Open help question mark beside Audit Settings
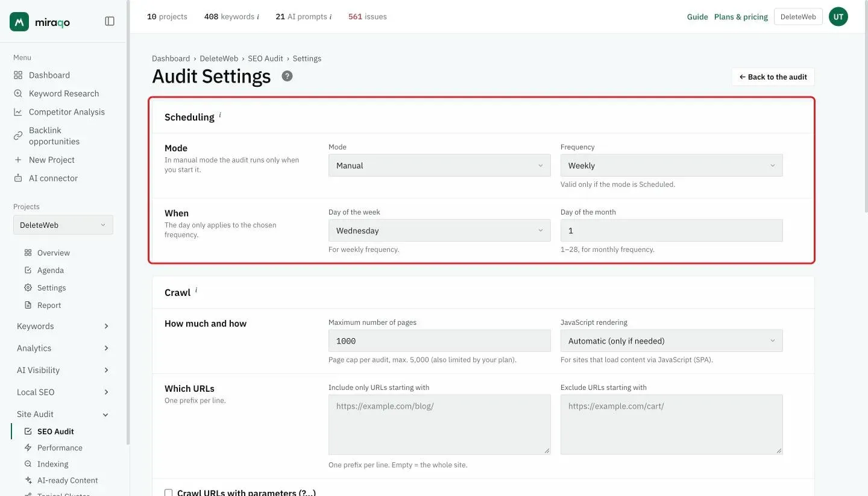The height and width of the screenshot is (496, 868). [x=288, y=76]
